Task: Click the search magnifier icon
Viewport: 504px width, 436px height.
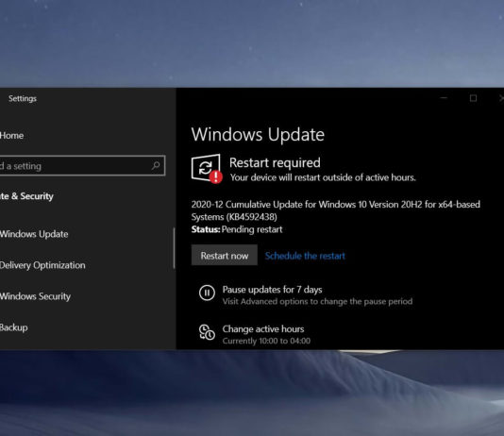Action: point(156,165)
